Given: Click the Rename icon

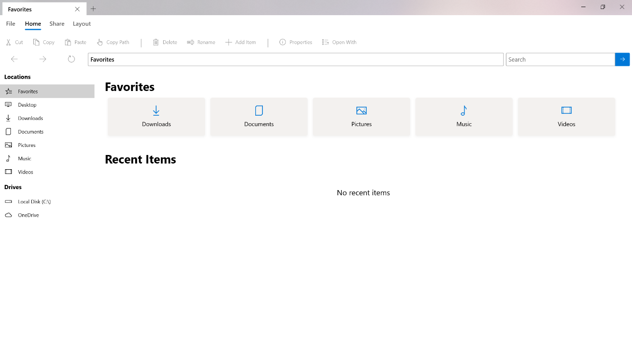Looking at the screenshot, I should click(x=190, y=42).
